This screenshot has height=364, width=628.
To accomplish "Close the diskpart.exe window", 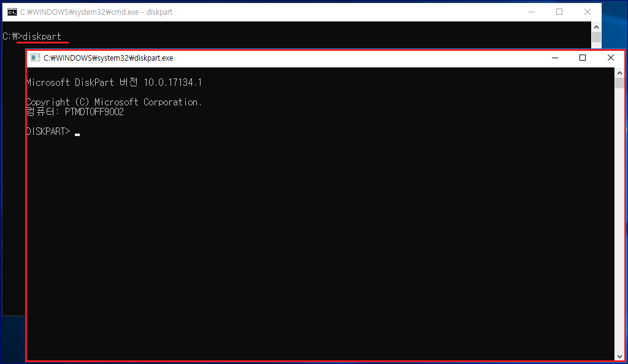I will tap(610, 58).
